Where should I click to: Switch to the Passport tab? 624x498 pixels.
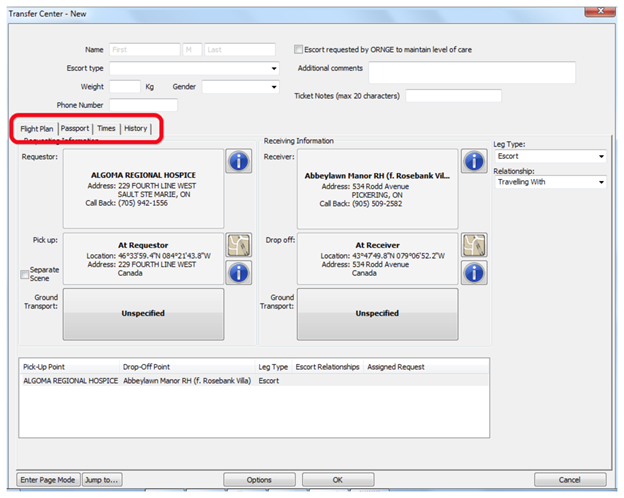click(x=75, y=129)
